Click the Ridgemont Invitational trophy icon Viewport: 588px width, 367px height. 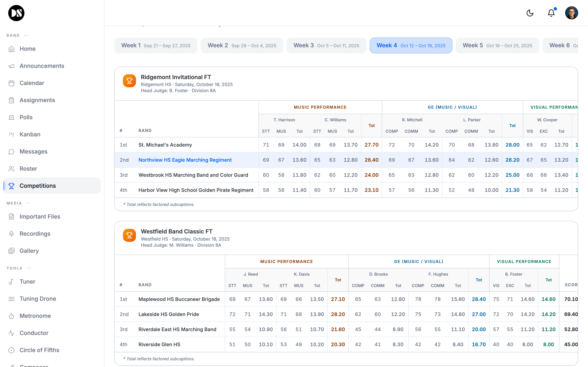[129, 81]
